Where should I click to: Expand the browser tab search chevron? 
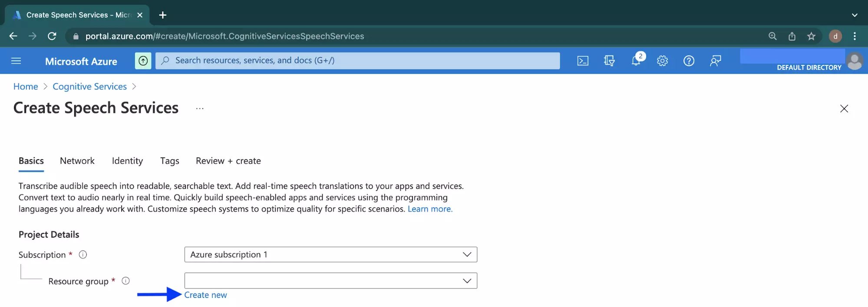pyautogui.click(x=855, y=15)
